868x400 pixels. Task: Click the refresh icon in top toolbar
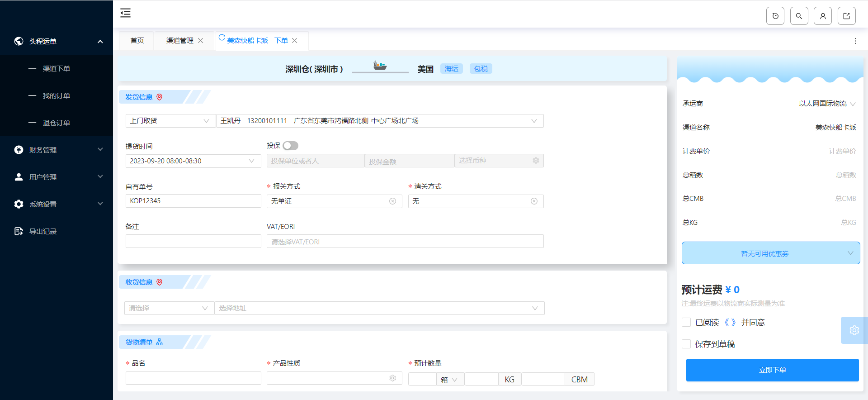(775, 16)
